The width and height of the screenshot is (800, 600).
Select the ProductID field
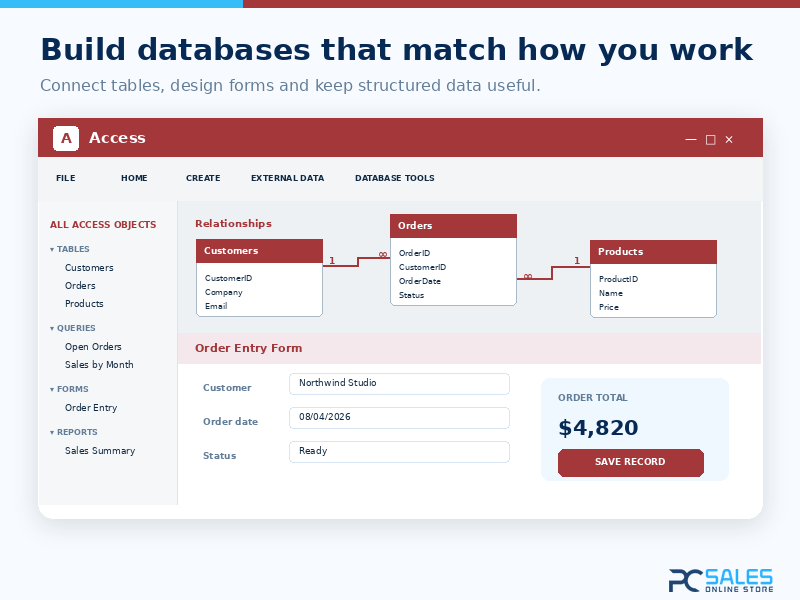coord(618,279)
